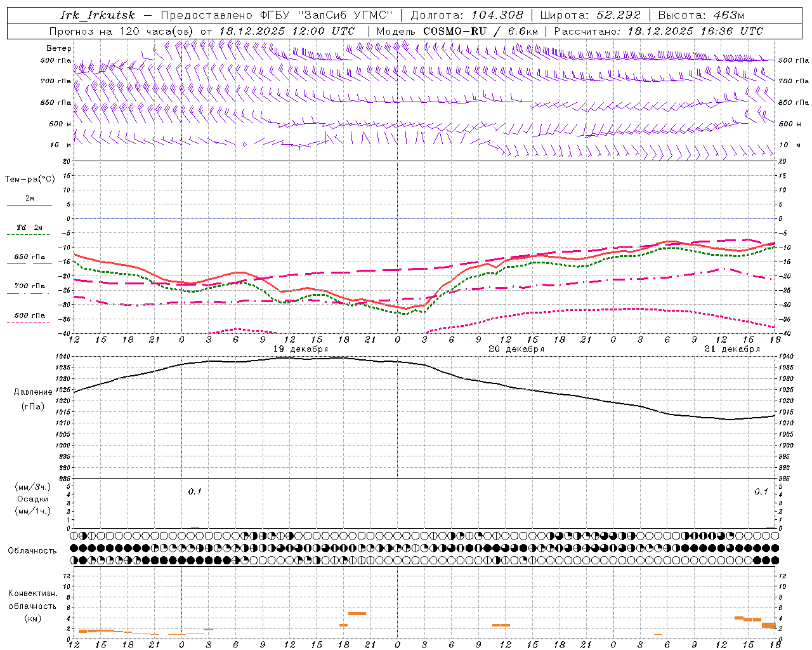Select forecast text Прогноз на 120 часа(ов)
Screen dimensions: 812x650
tap(121, 31)
